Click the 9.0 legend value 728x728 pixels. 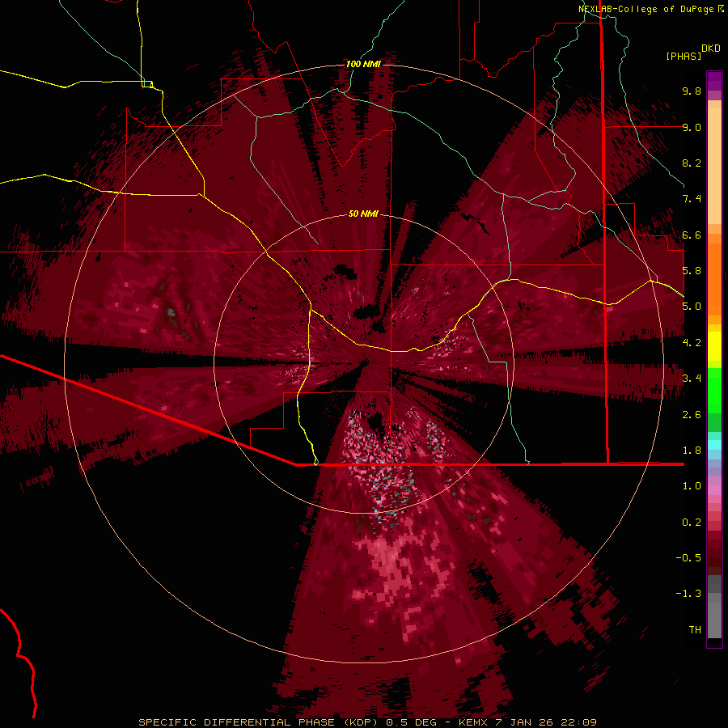coord(692,127)
